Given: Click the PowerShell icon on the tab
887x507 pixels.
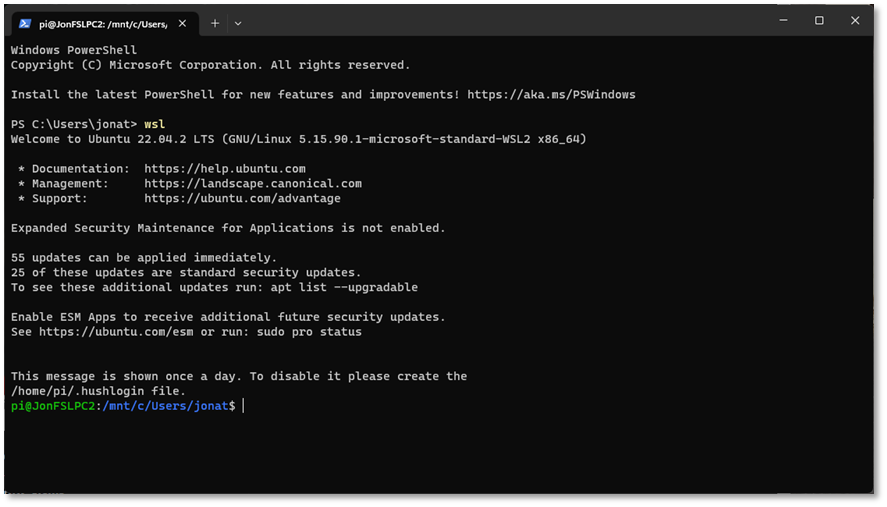Looking at the screenshot, I should pos(25,23).
